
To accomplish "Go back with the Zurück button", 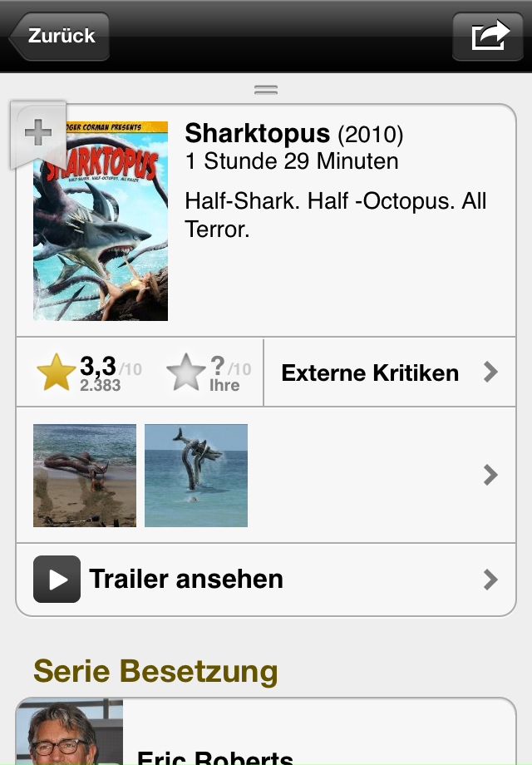I will tap(59, 36).
